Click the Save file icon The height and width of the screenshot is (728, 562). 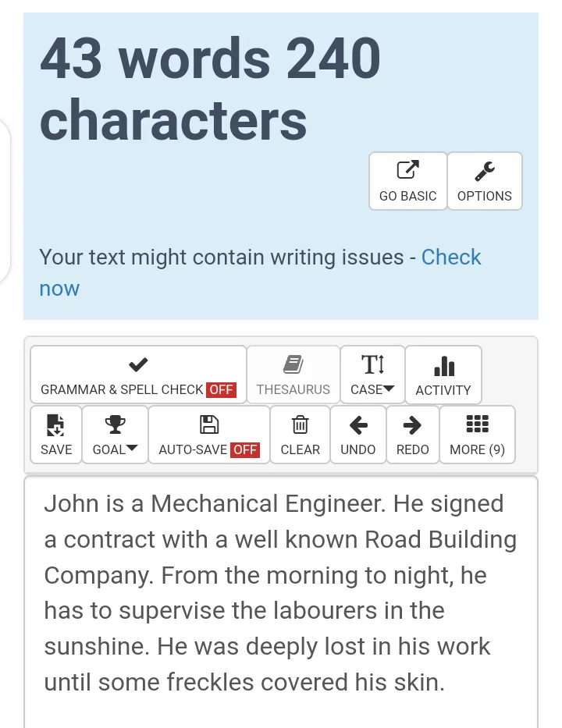pyautogui.click(x=56, y=424)
